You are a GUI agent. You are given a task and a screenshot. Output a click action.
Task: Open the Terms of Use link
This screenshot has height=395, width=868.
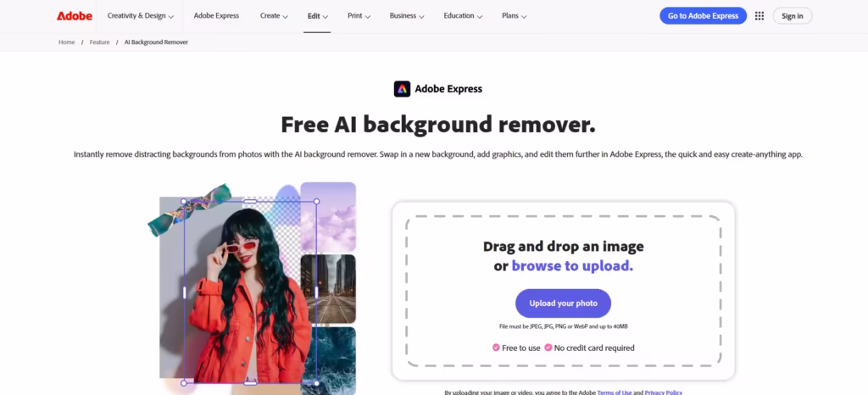coord(614,392)
